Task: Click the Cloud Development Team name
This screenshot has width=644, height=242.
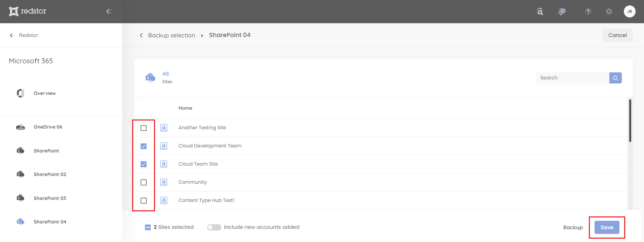Action: pos(210,146)
